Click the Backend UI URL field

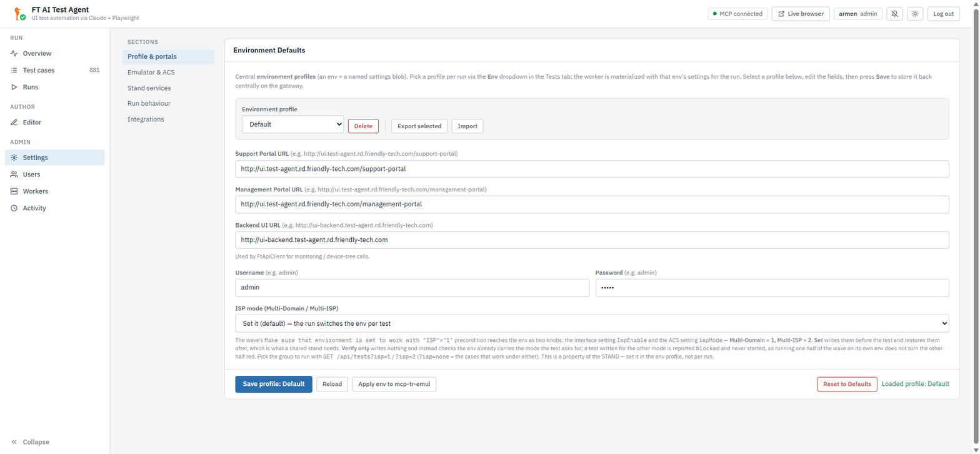pos(592,240)
